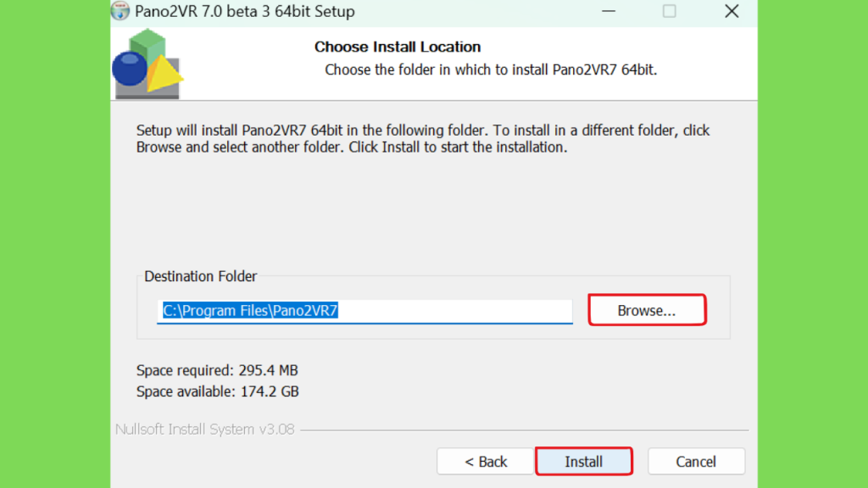Click the Choose Install Location heading
Screen dimensions: 868x488
pyautogui.click(x=398, y=47)
